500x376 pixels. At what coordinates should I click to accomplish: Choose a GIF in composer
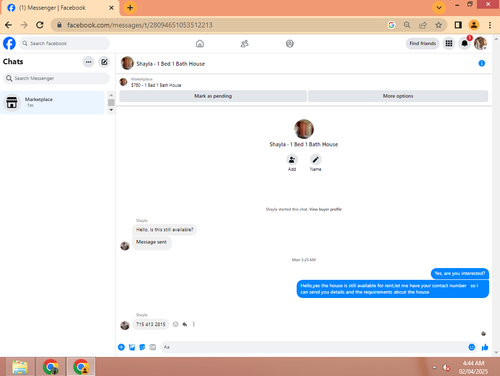(153, 347)
